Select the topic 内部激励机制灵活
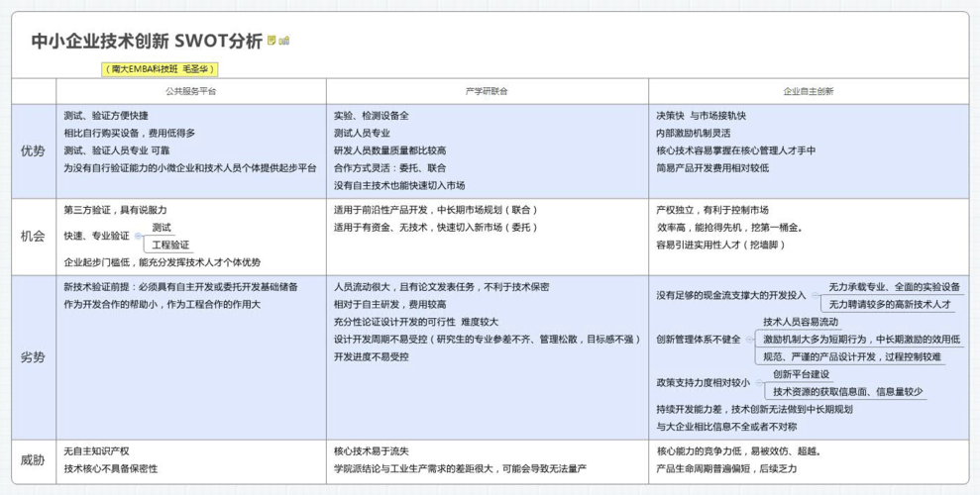 (693, 133)
